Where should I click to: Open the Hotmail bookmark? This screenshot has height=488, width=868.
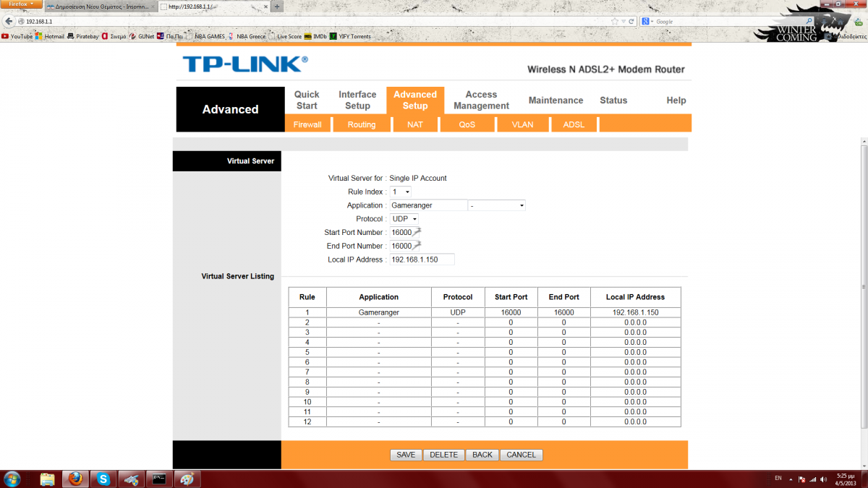pyautogui.click(x=50, y=36)
